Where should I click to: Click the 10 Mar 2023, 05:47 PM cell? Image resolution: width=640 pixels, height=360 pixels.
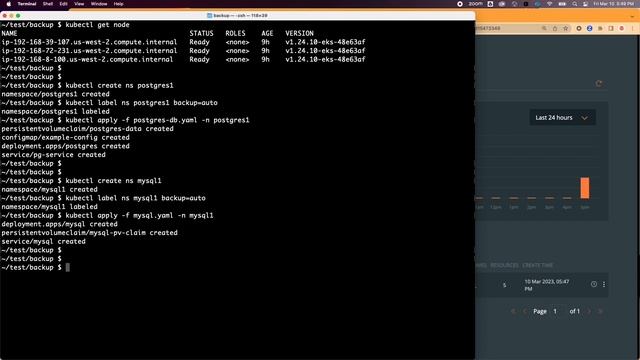click(547, 285)
